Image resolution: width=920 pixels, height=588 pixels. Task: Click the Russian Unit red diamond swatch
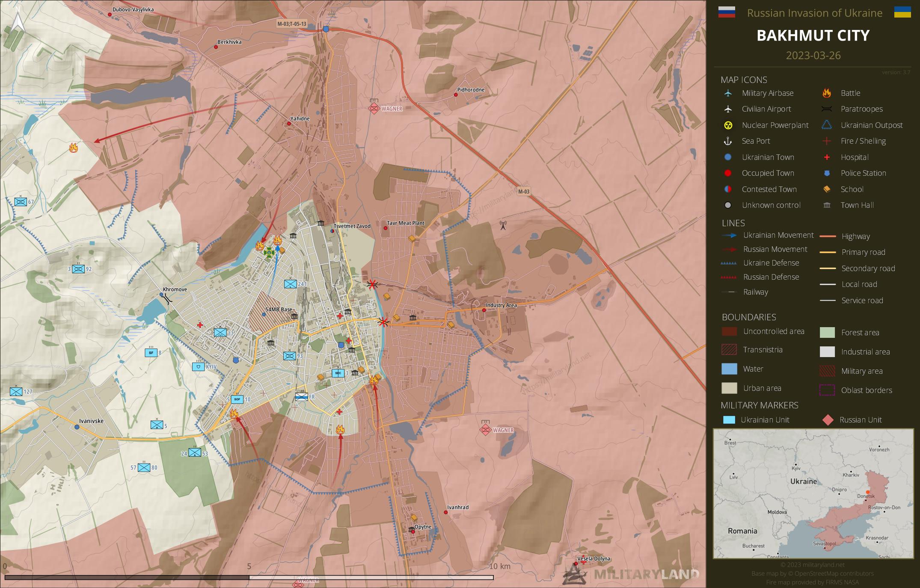[x=828, y=420]
